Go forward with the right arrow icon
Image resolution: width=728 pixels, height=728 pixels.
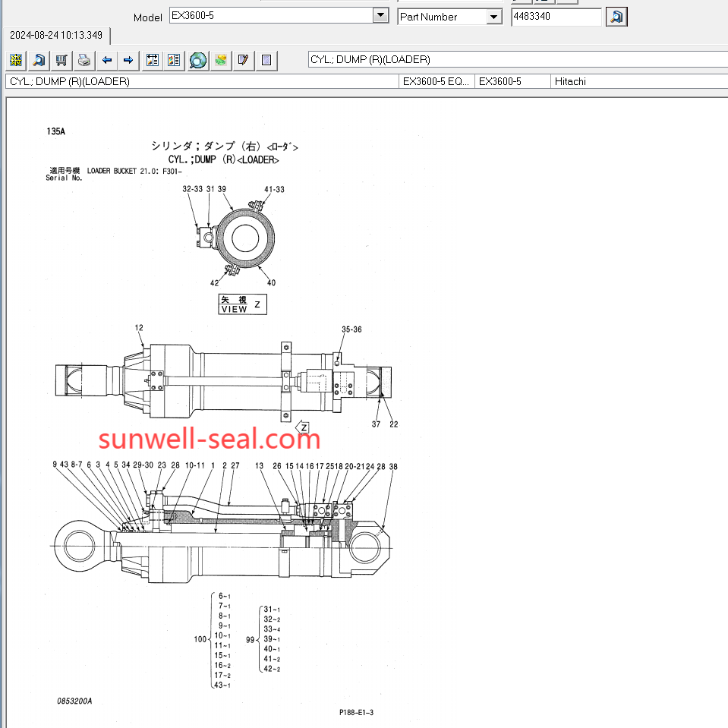point(128,60)
